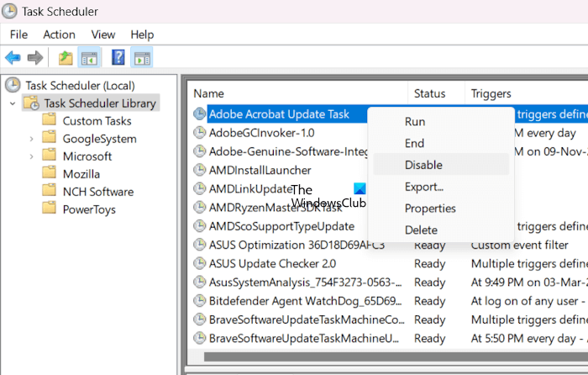Open help with the question mark icon
This screenshot has width=588, height=375.
(118, 57)
